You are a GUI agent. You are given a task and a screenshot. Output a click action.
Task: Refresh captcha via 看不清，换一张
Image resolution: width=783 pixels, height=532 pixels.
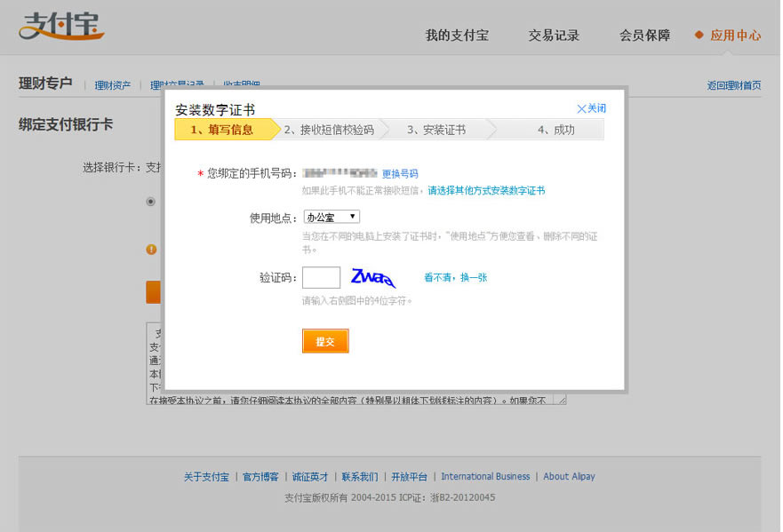455,277
